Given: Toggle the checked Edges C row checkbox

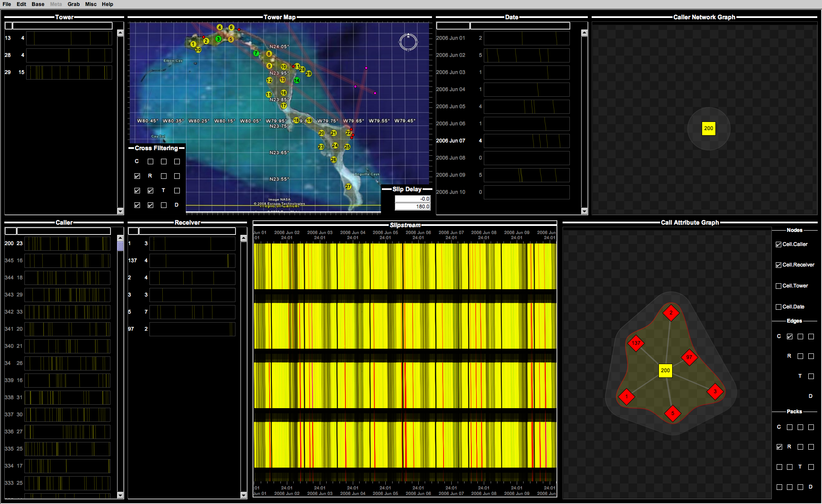Looking at the screenshot, I should pyautogui.click(x=789, y=337).
